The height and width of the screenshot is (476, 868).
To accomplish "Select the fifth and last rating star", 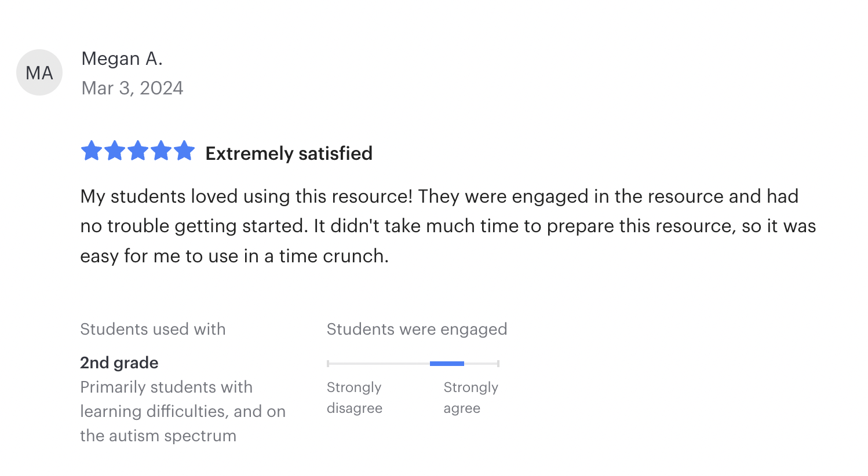I will [x=184, y=151].
